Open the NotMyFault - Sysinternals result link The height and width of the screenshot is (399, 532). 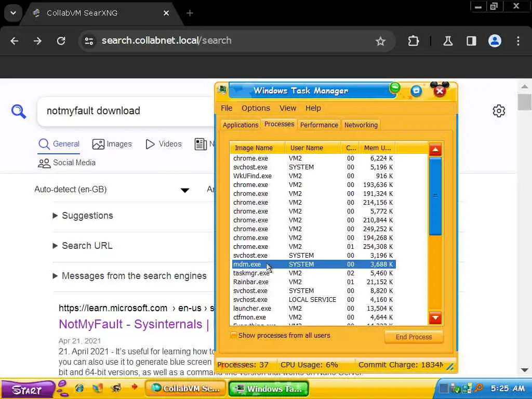[x=134, y=324]
